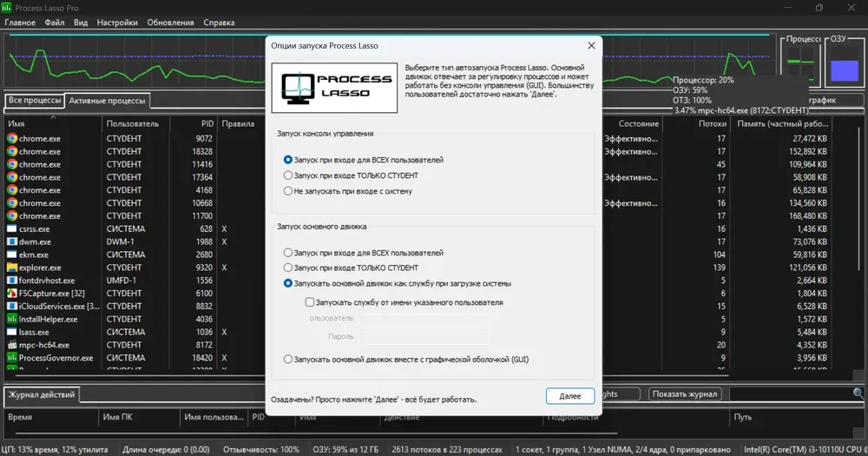
Task: Click the Показать журнал button
Action: (x=685, y=394)
